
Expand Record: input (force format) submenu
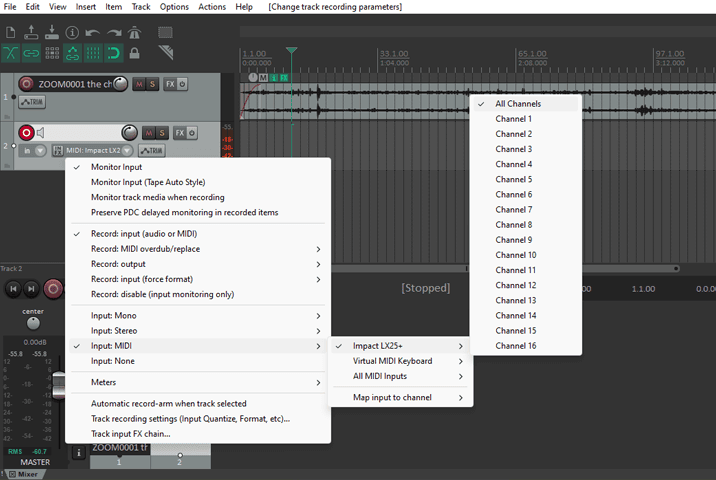click(x=198, y=279)
